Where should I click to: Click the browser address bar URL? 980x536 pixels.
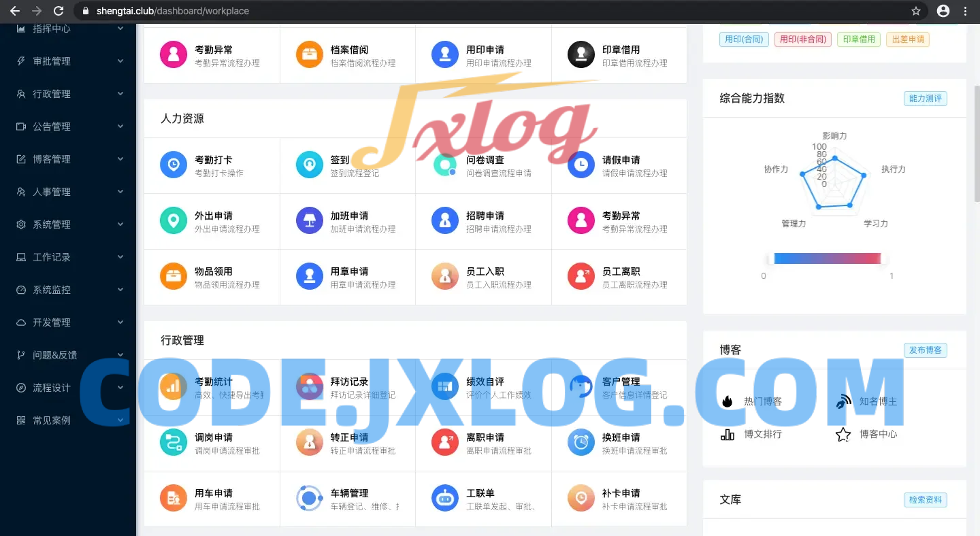(173, 11)
